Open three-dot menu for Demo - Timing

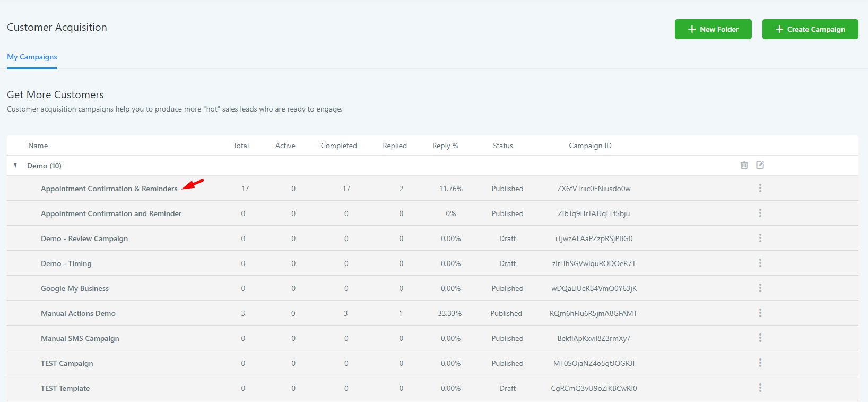(x=760, y=263)
